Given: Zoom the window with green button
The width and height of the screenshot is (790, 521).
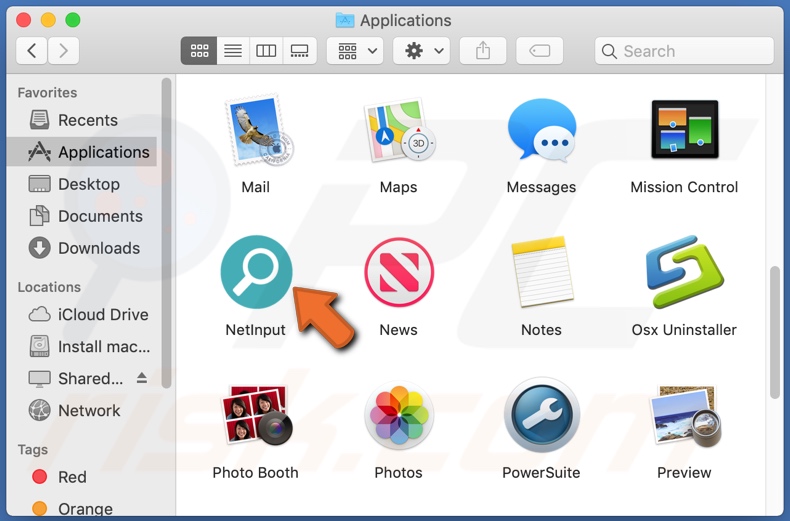Looking at the screenshot, I should coord(73,20).
